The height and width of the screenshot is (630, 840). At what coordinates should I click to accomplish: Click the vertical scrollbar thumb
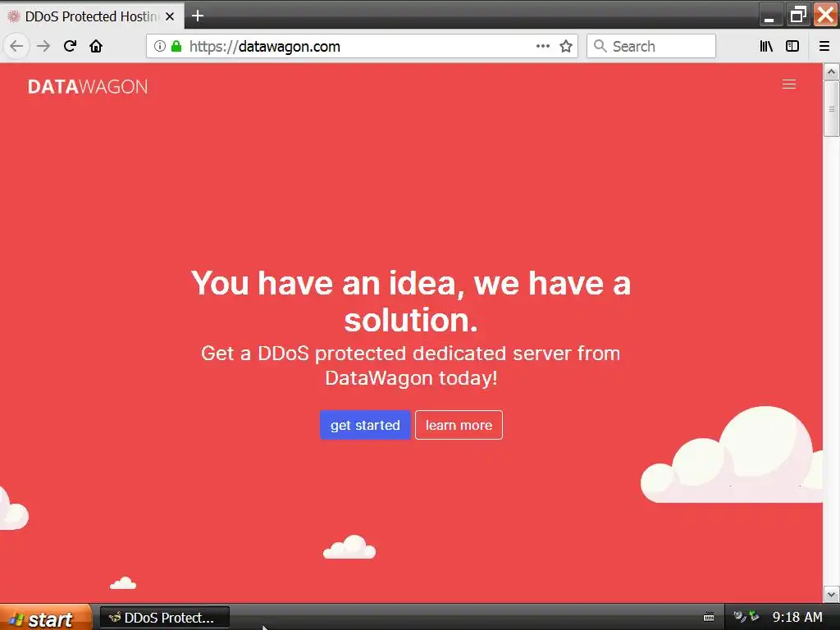(x=831, y=109)
